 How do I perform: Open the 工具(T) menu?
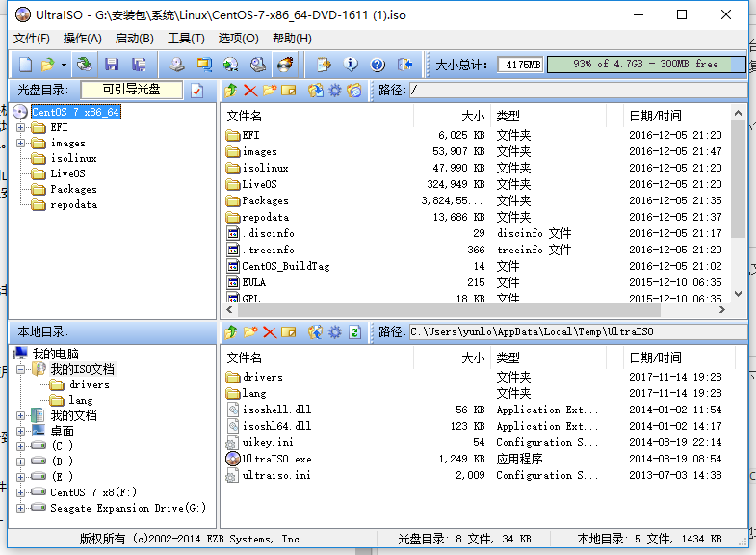[186, 39]
